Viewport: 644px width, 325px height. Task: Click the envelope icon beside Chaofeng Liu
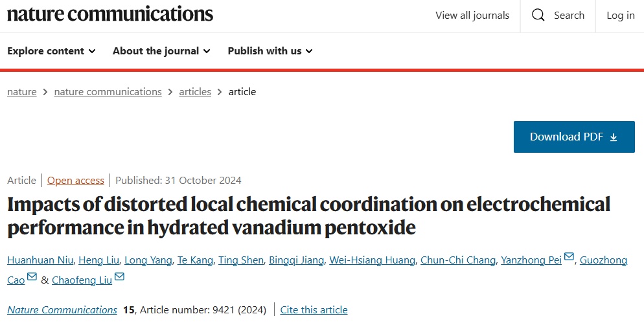[x=119, y=278]
